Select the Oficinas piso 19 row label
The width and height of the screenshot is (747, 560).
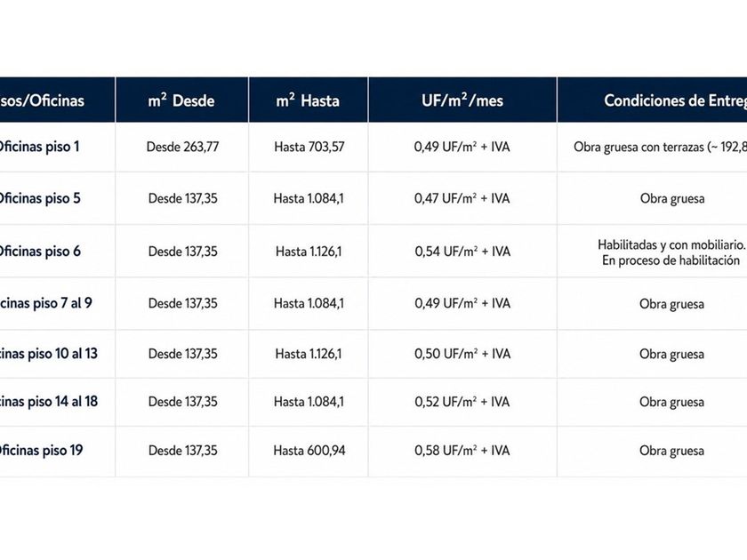tap(41, 450)
